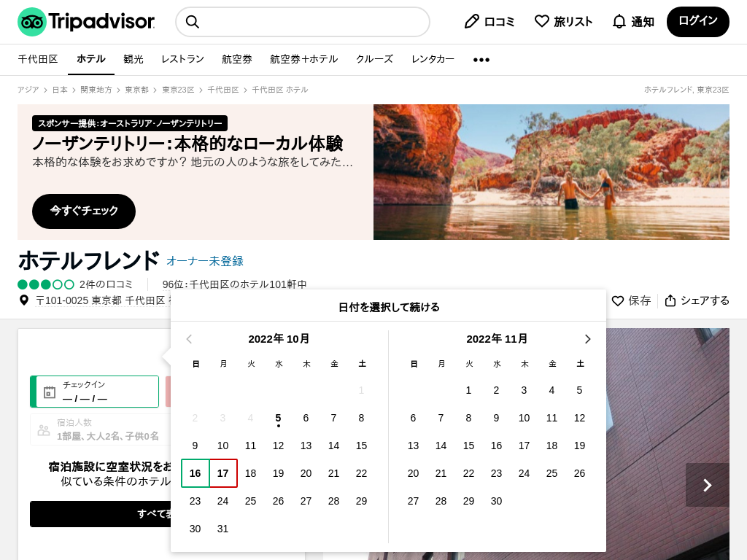The width and height of the screenshot is (747, 560).
Task: Click the Tripadvisor owl logo
Action: [32, 22]
